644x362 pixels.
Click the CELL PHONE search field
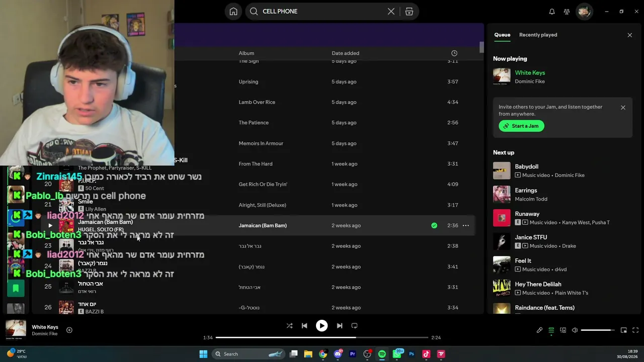coord(332,12)
